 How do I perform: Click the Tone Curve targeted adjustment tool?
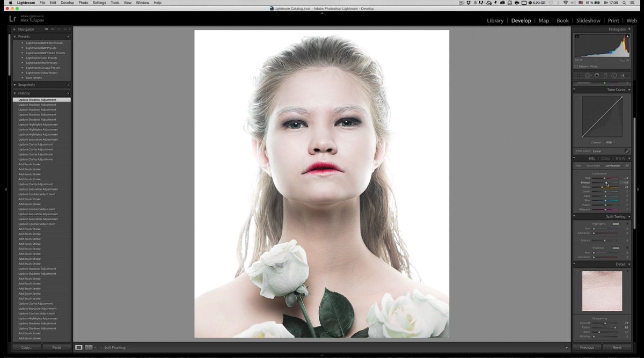tap(577, 98)
